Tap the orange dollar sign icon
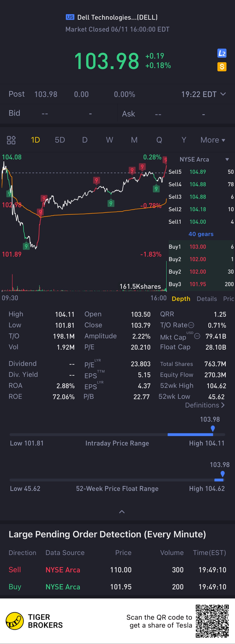Image resolution: width=235 pixels, height=644 pixels. (x=222, y=67)
